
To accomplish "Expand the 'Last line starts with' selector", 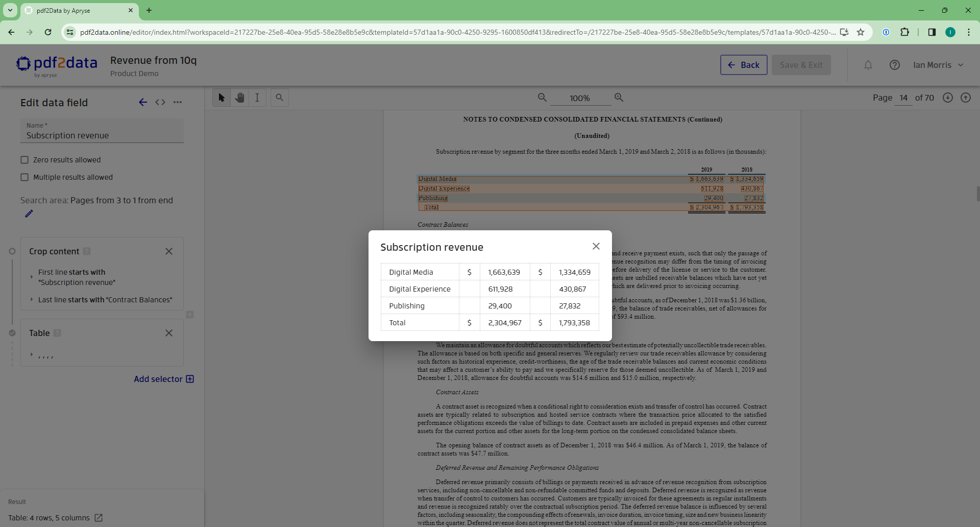I will 31,300.
